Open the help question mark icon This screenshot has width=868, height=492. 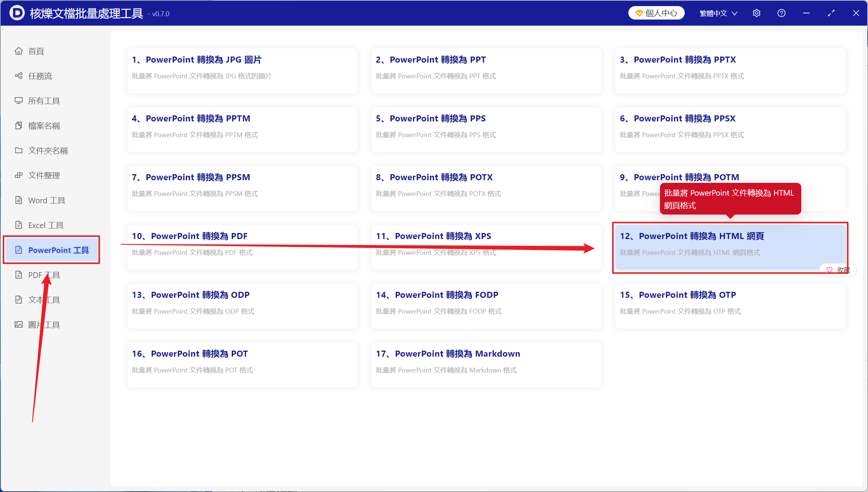pyautogui.click(x=781, y=13)
